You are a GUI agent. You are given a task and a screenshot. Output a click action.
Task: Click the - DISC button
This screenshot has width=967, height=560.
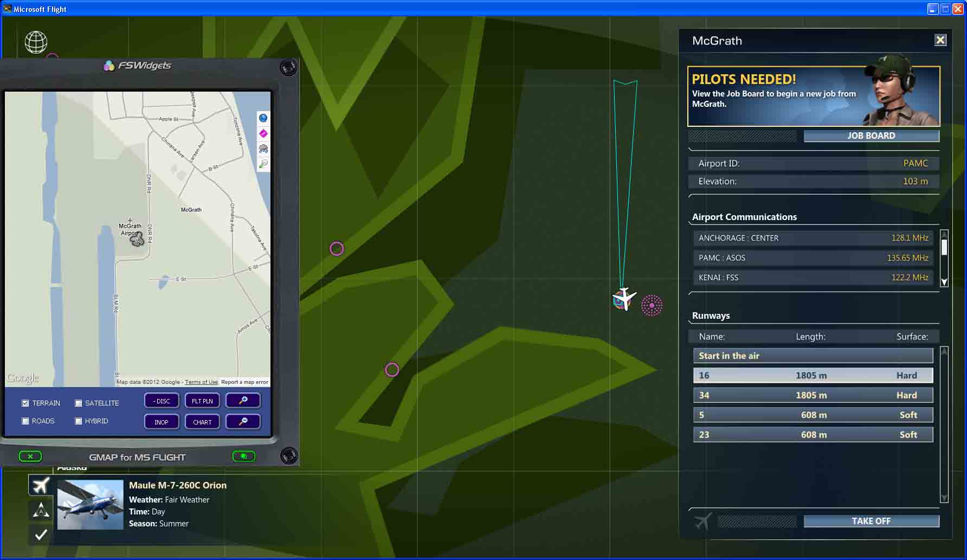tap(162, 401)
